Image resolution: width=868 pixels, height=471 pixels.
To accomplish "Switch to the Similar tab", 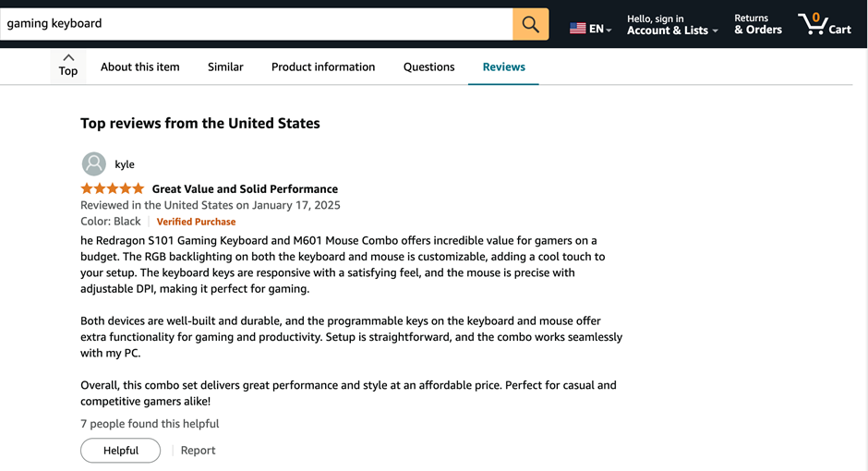I will 225,66.
